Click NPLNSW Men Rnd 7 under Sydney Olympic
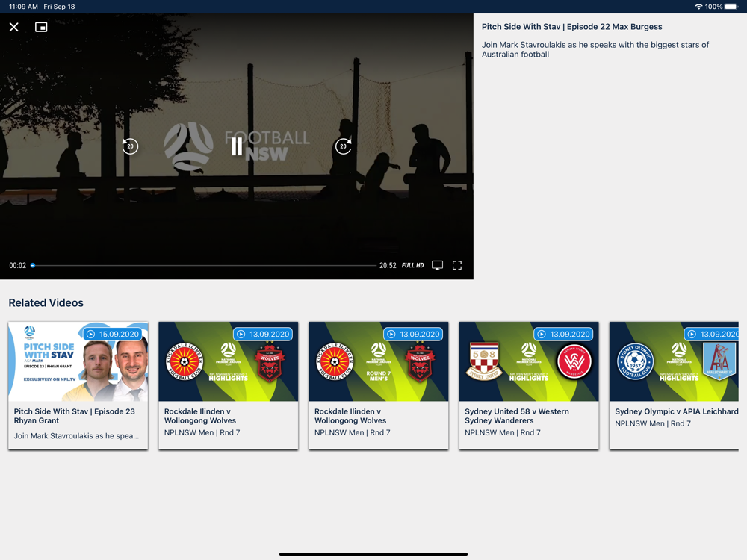The height and width of the screenshot is (560, 747). pyautogui.click(x=653, y=423)
